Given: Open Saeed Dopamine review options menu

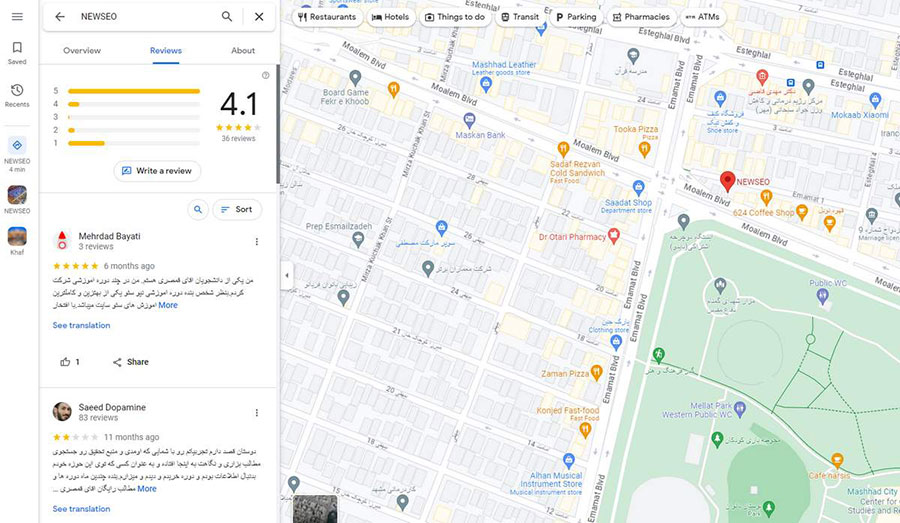Looking at the screenshot, I should tap(257, 413).
